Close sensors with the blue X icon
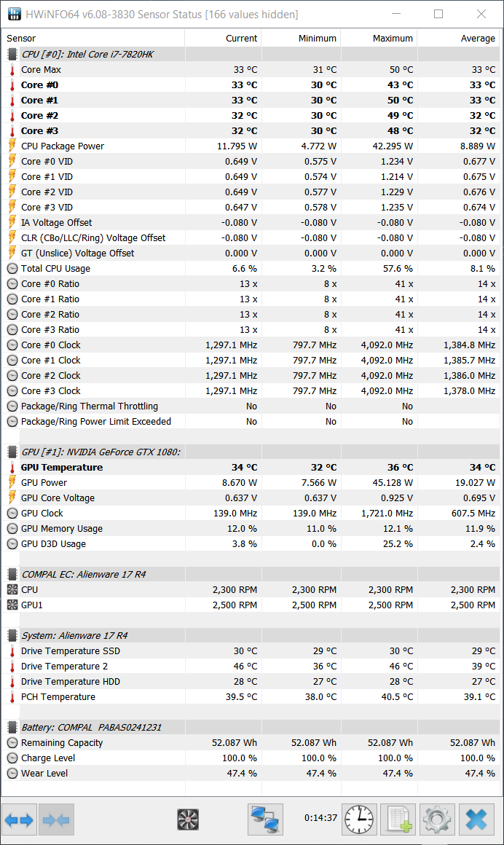 [x=476, y=820]
